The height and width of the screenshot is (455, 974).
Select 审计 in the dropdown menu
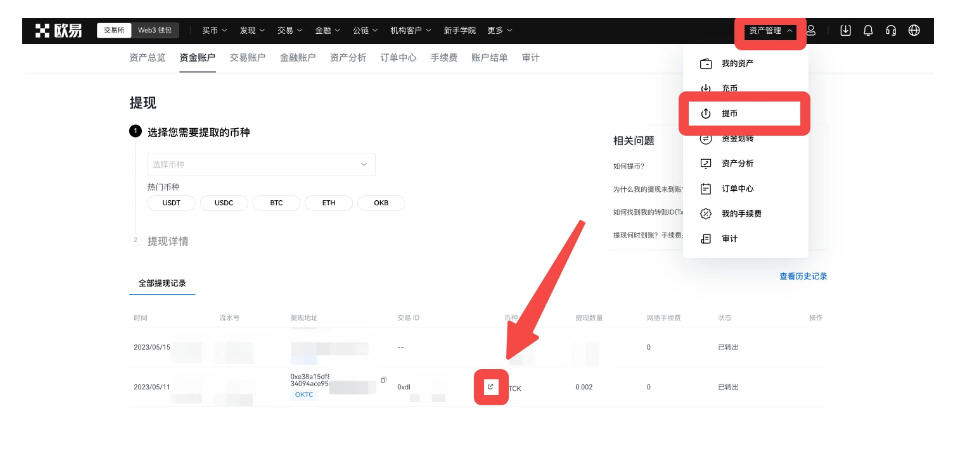tap(729, 238)
